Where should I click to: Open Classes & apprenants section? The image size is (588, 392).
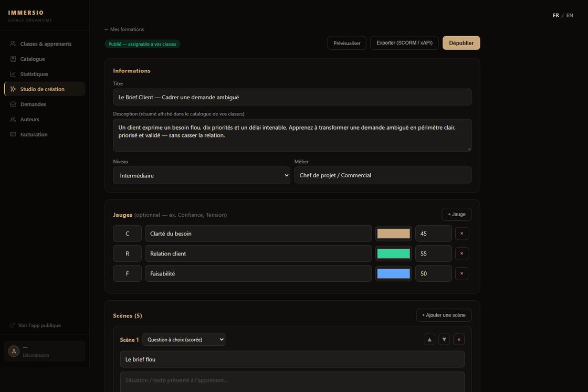pos(45,44)
